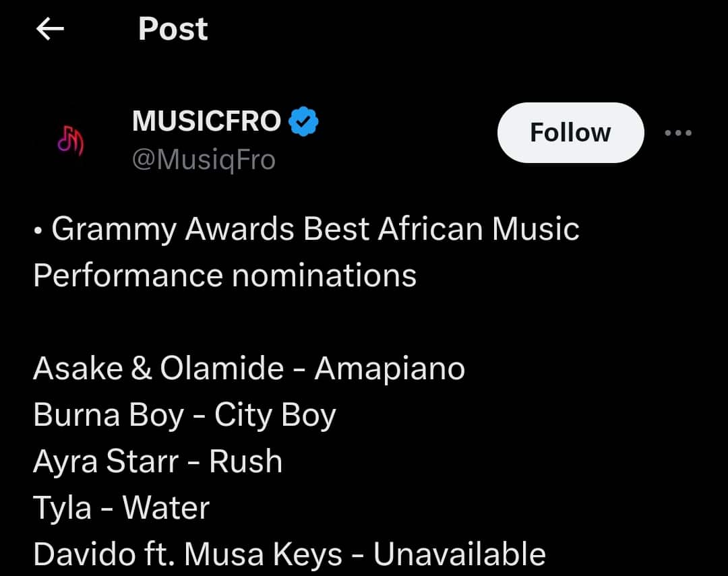This screenshot has width=728, height=576.
Task: Click the @MusiqFro handle
Action: 204,160
